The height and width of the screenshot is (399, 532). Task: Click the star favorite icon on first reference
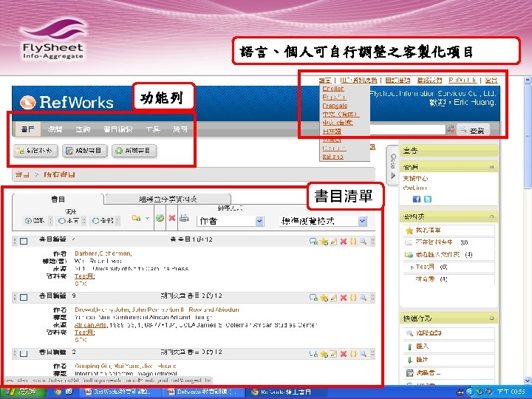coord(324,241)
